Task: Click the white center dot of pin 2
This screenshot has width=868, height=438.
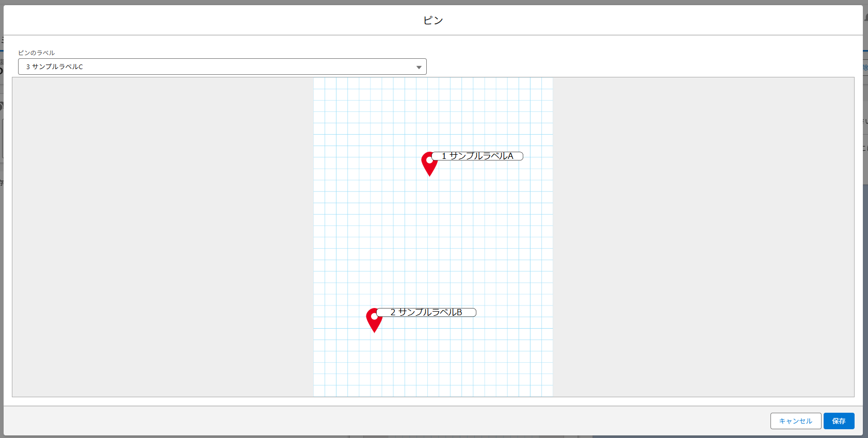Action: [374, 316]
